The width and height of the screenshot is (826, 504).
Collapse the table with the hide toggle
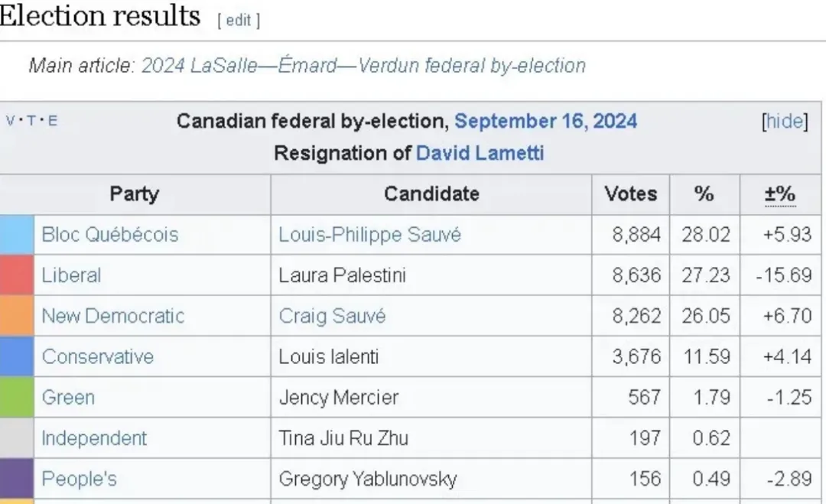pyautogui.click(x=785, y=121)
